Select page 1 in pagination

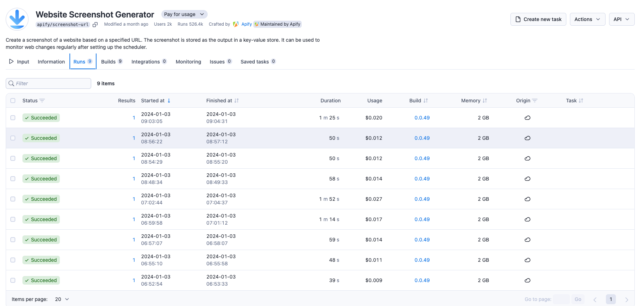pos(611,300)
